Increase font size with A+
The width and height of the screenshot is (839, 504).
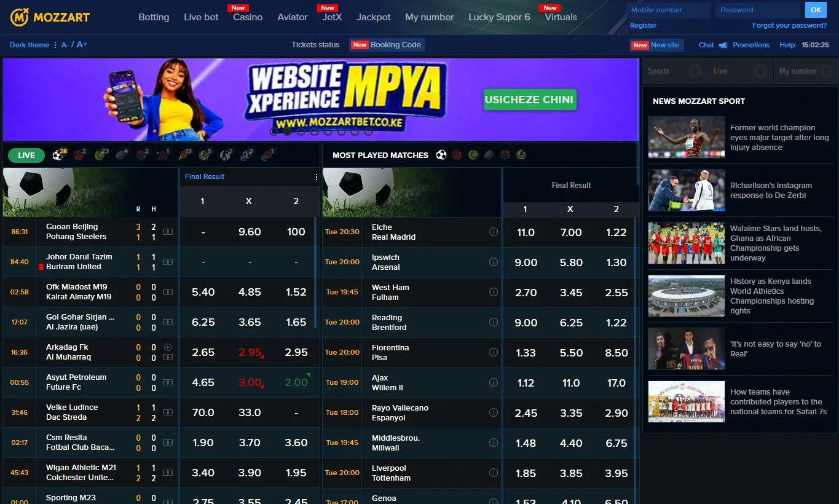click(82, 44)
